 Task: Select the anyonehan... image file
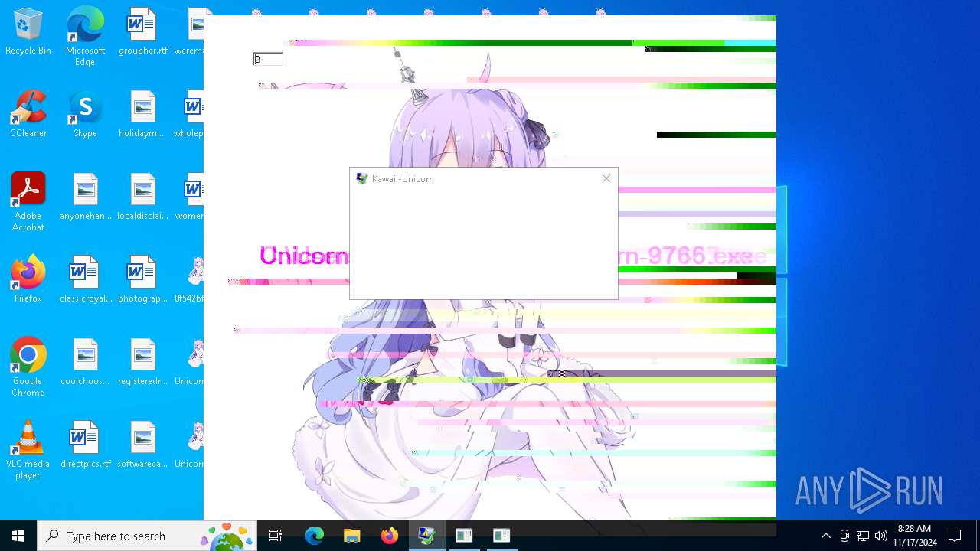[85, 197]
